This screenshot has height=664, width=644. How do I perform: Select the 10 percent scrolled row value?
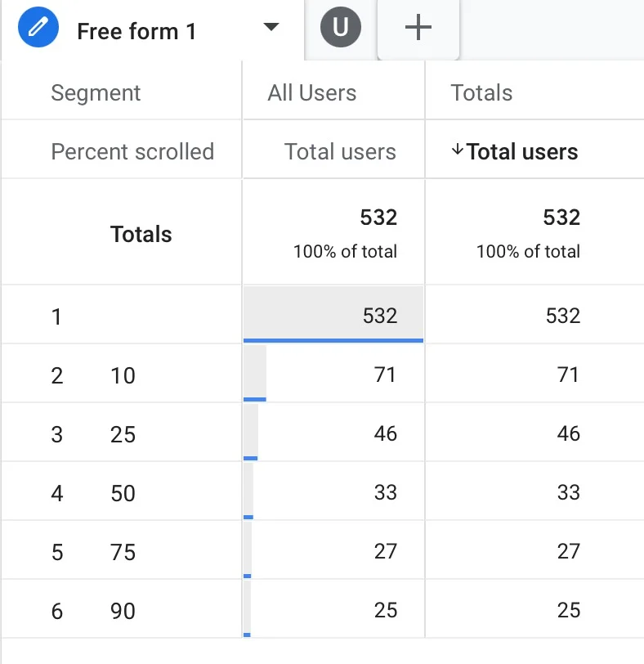tap(123, 375)
